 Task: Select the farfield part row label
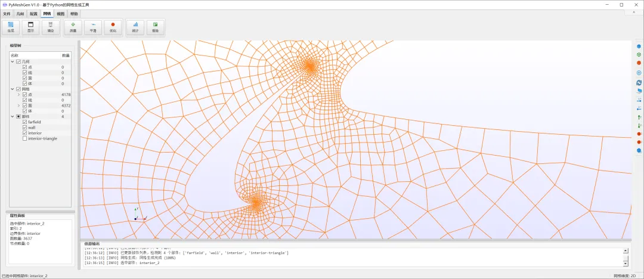pyautogui.click(x=35, y=122)
